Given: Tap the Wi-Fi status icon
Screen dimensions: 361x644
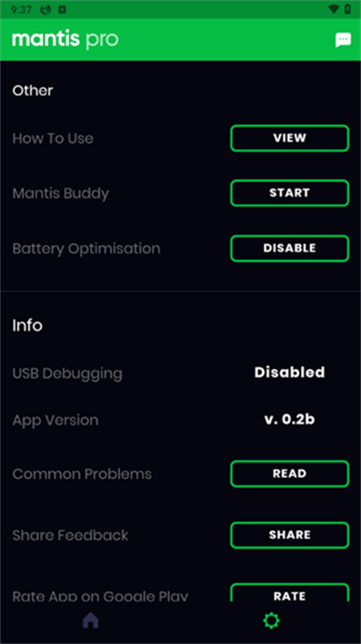Looking at the screenshot, I should [x=334, y=9].
